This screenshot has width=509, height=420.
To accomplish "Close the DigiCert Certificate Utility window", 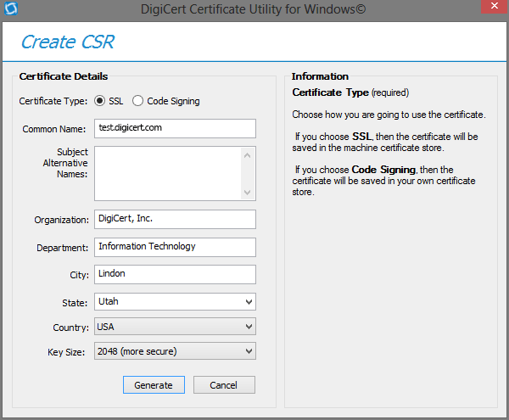I will coord(495,6).
